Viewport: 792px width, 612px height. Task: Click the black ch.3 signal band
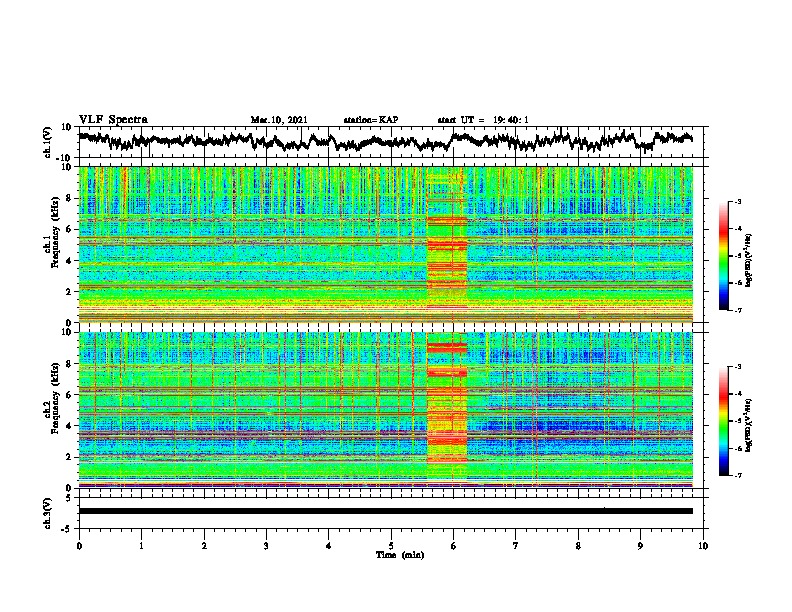385,511
